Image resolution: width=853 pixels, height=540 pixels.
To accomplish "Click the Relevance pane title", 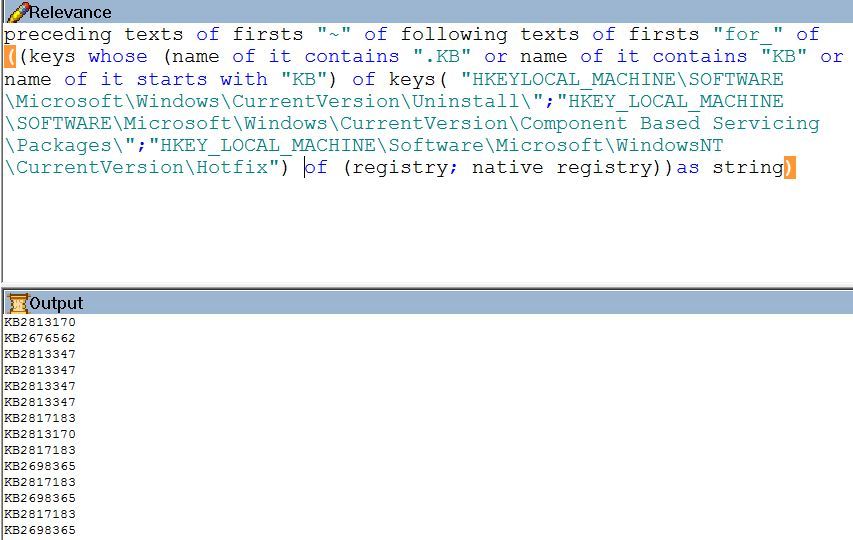I will [x=70, y=12].
